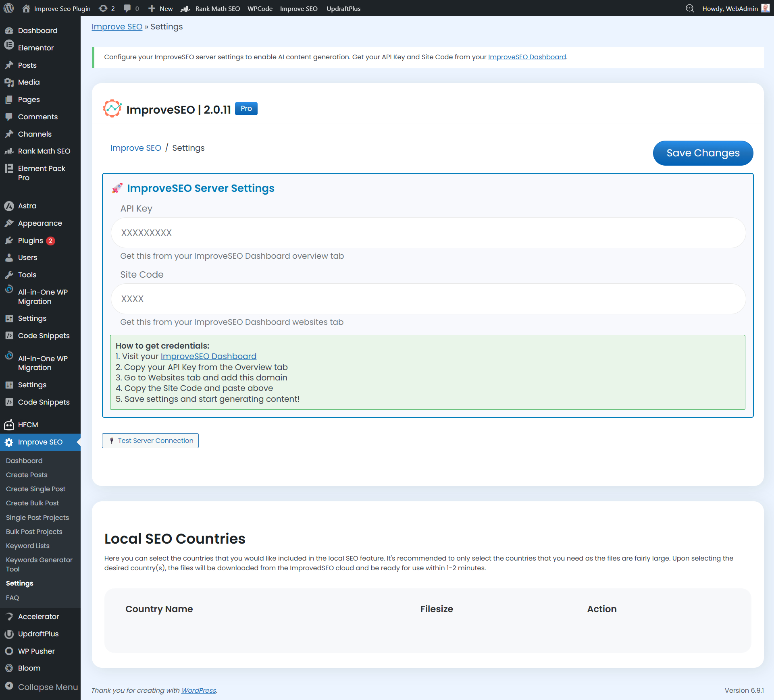Open the updates icon showing 2

[103, 8]
